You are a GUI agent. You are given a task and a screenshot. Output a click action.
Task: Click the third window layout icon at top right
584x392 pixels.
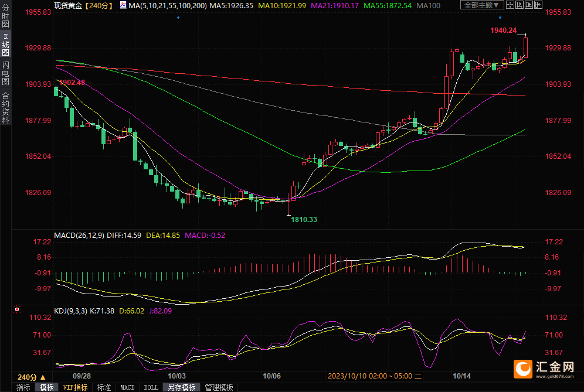[528, 5]
